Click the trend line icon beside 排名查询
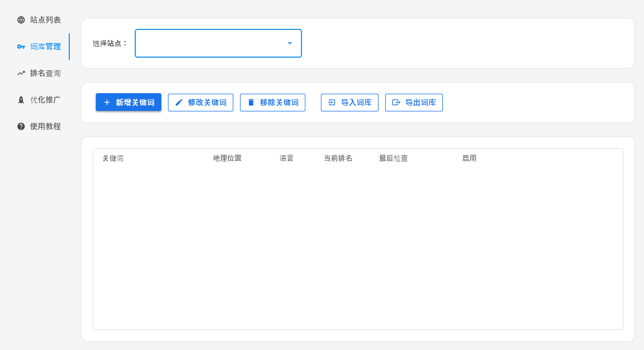Screen dimensions: 644x350 coord(21,73)
